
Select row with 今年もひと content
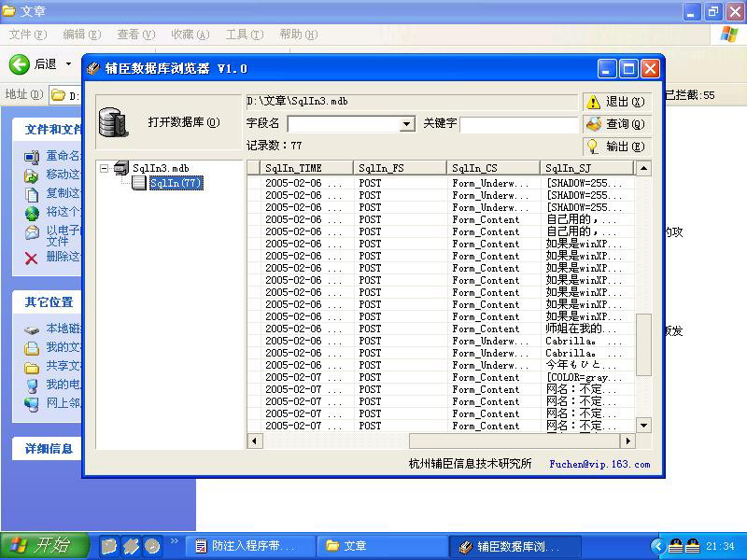441,365
